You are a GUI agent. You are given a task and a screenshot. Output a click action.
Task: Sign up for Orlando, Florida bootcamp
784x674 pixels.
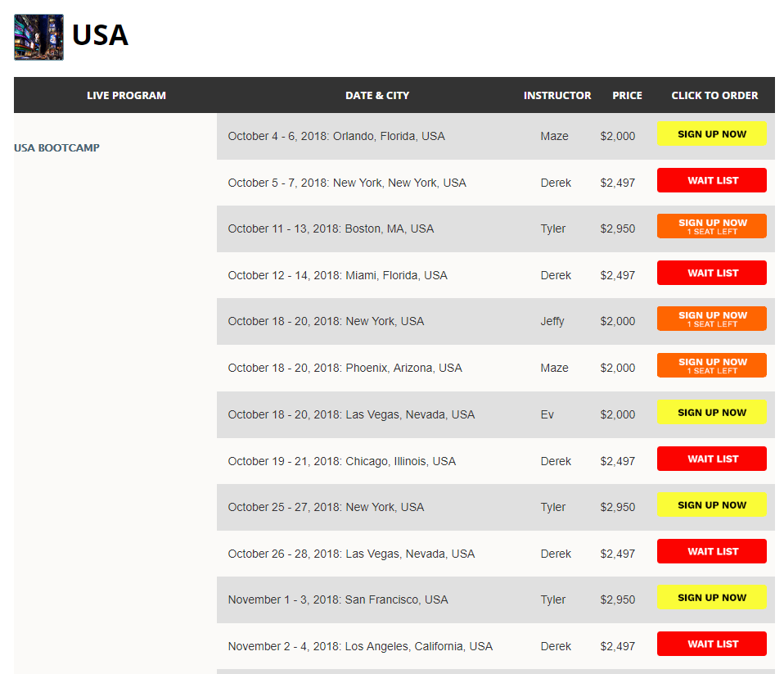pyautogui.click(x=711, y=133)
